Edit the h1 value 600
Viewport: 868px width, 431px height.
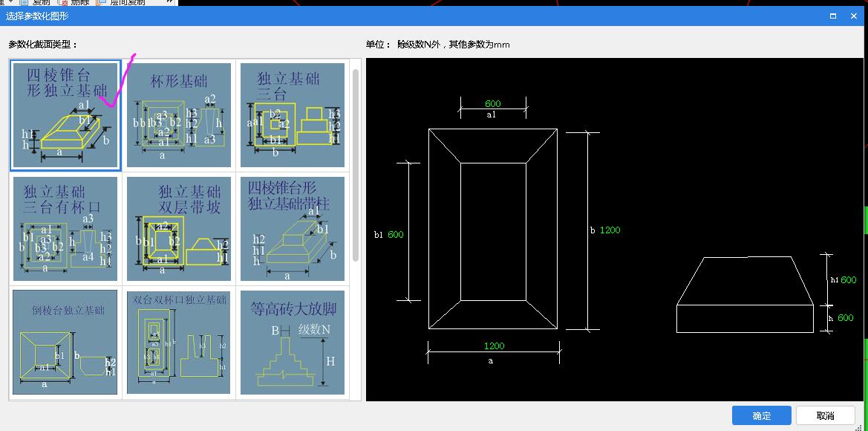(848, 279)
